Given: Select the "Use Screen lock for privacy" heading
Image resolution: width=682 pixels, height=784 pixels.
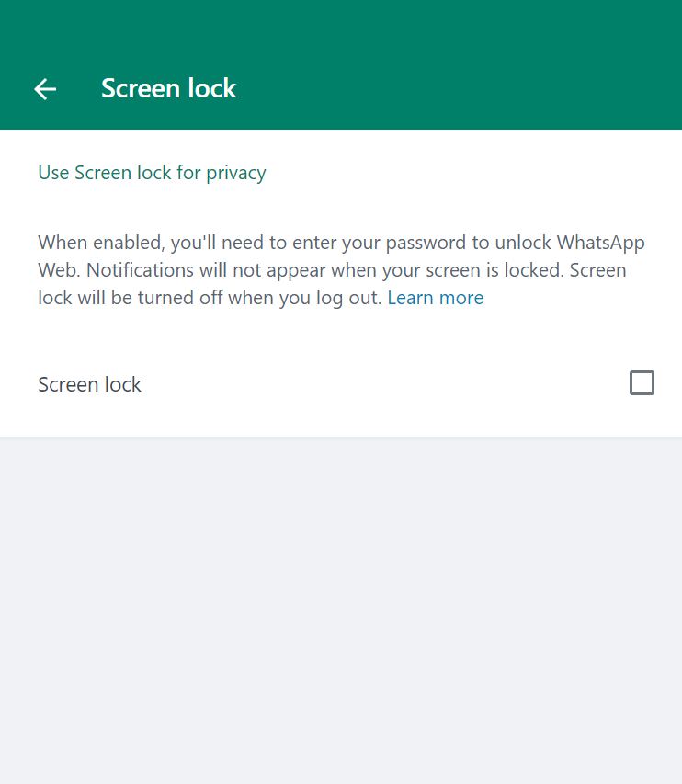Looking at the screenshot, I should (x=152, y=173).
